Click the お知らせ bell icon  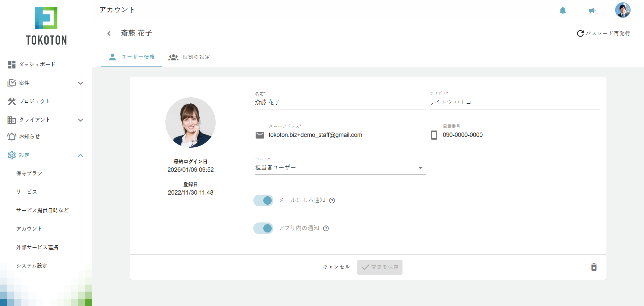(x=12, y=137)
